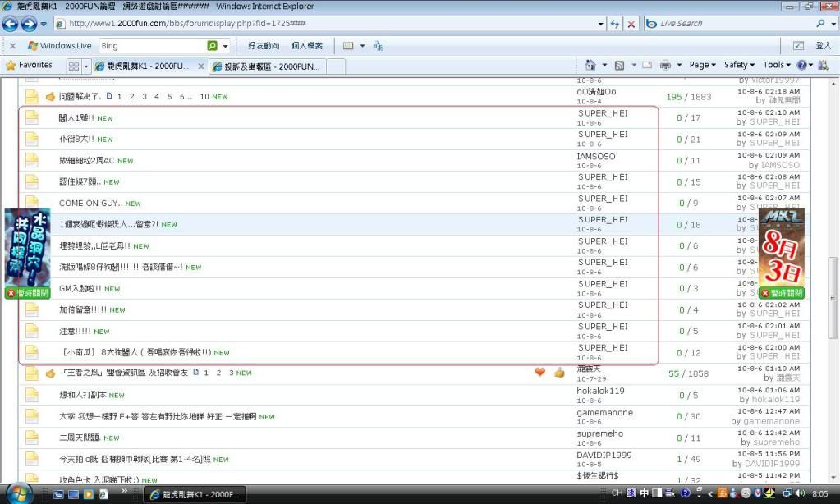
Task: Switch to the 投訴及舉報區 tab
Action: click(x=267, y=66)
